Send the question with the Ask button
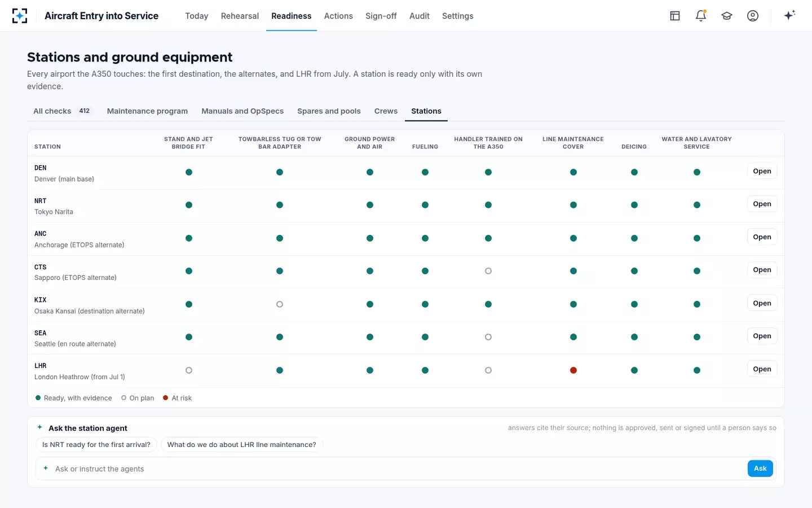 [x=760, y=468]
